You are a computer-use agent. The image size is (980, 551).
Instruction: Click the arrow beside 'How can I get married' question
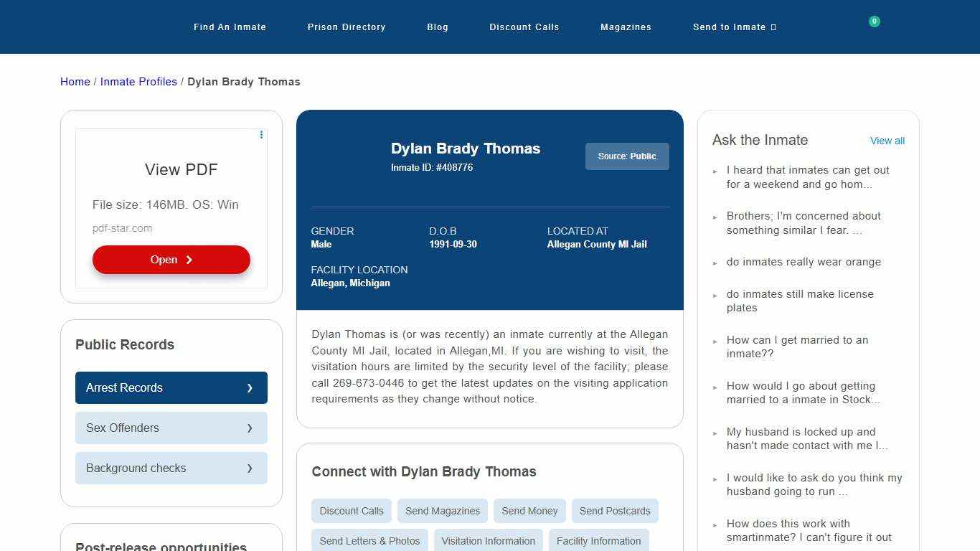point(715,341)
